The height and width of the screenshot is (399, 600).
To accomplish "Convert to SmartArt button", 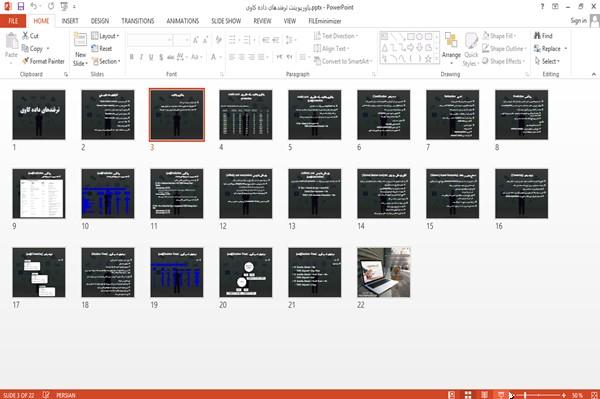I will pyautogui.click(x=343, y=61).
